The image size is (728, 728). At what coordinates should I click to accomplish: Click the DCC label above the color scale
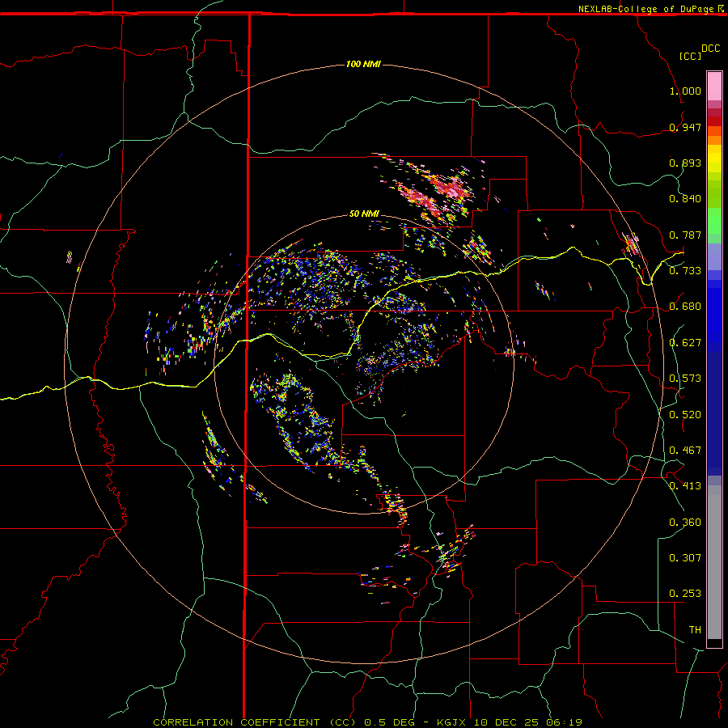tap(710, 49)
